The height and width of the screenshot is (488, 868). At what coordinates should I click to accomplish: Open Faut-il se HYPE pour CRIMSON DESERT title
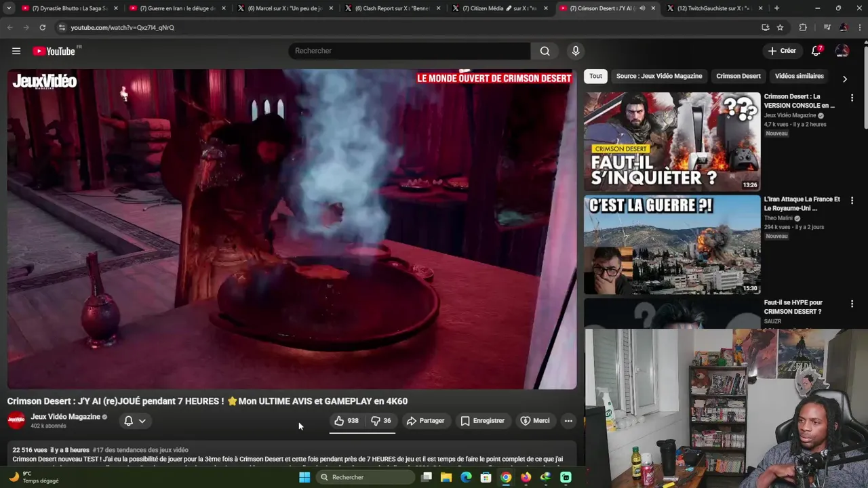[793, 307]
